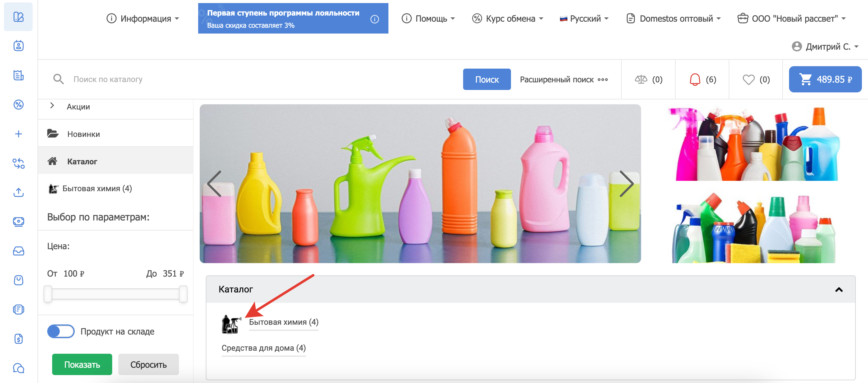Image resolution: width=868 pixels, height=383 pixels.
Task: Click the Поиск по каталогу search field
Action: (263, 79)
